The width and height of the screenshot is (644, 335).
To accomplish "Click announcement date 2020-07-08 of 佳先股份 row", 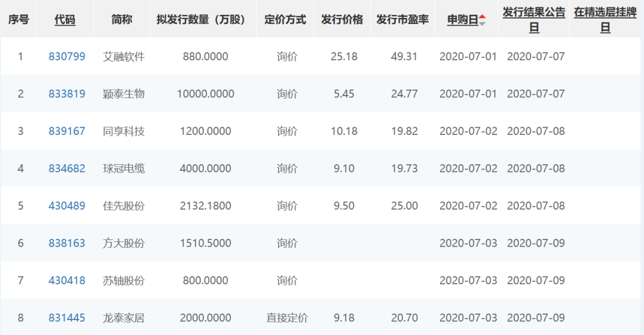I will click(536, 206).
